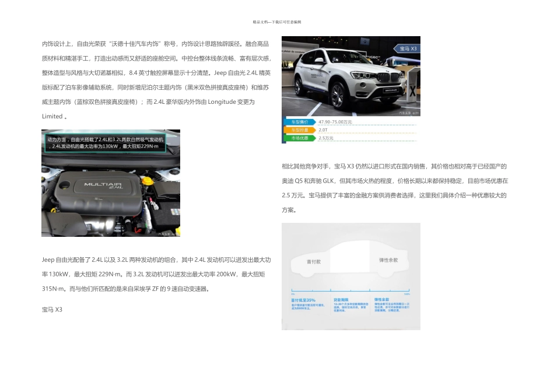Viewport: 554px width, 392px height.
Task: Click the line starting "315N·m。而与他们所匹配的"
Action: [127, 289]
